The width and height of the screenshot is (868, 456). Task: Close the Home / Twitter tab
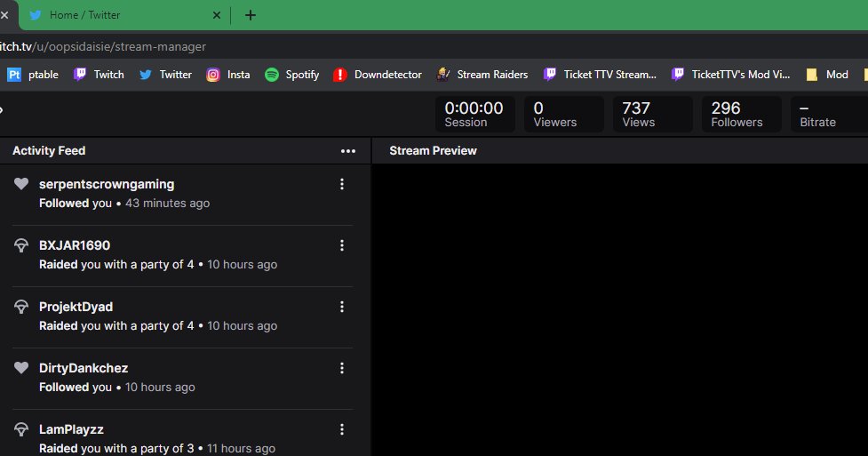(217, 15)
